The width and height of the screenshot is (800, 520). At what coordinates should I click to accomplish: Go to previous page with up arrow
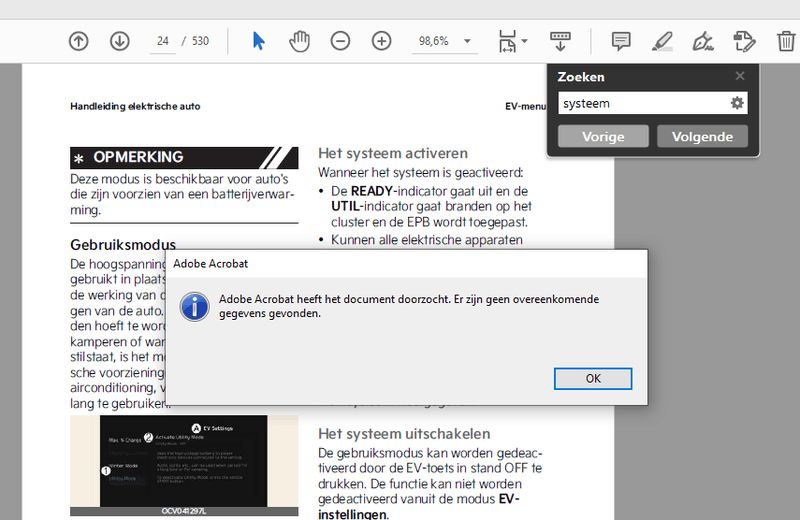[79, 41]
